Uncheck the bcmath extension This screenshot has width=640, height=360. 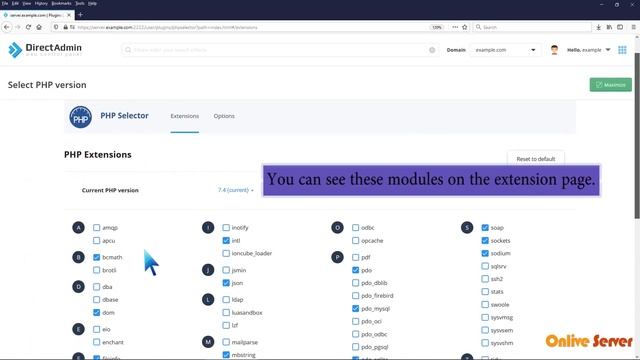pyautogui.click(x=96, y=257)
